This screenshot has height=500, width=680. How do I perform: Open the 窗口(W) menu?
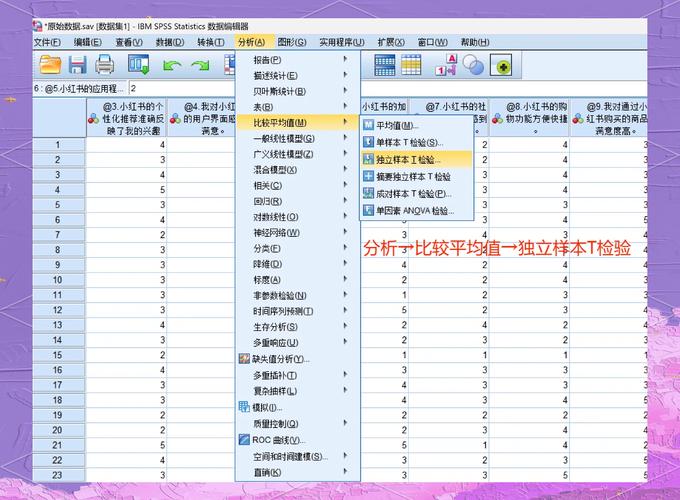point(433,42)
